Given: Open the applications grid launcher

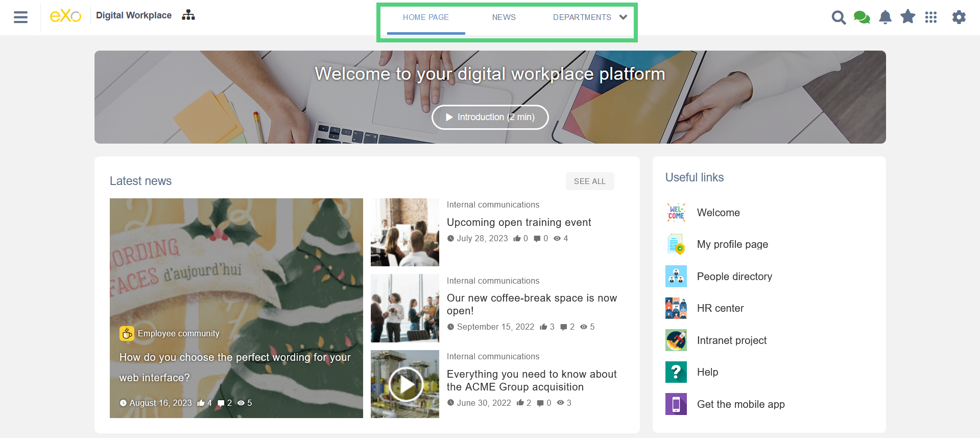Looking at the screenshot, I should tap(931, 17).
